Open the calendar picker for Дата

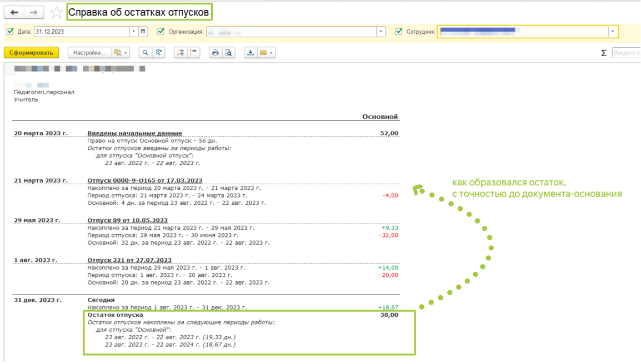coord(143,32)
